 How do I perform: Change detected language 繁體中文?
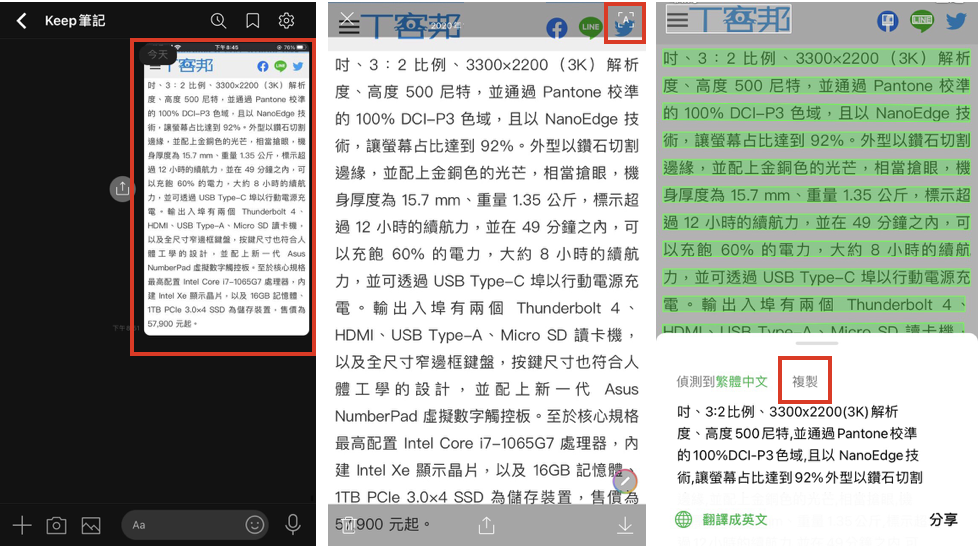742,381
